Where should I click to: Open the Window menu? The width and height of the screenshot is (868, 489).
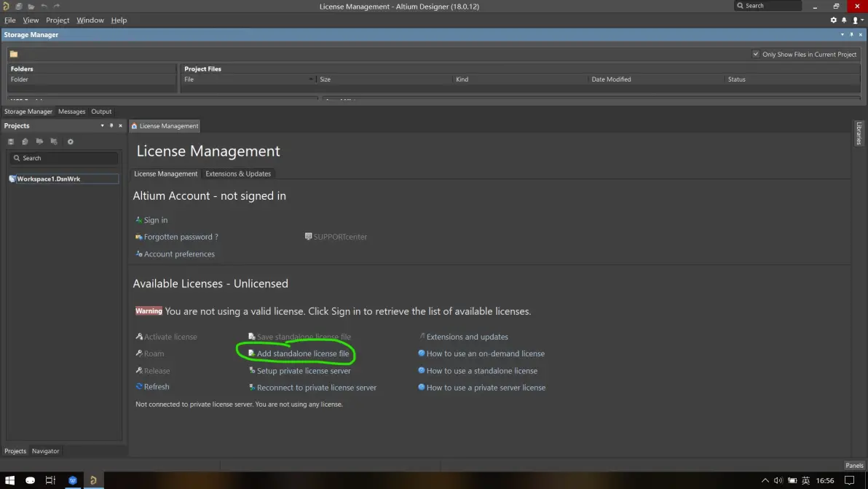click(x=90, y=20)
